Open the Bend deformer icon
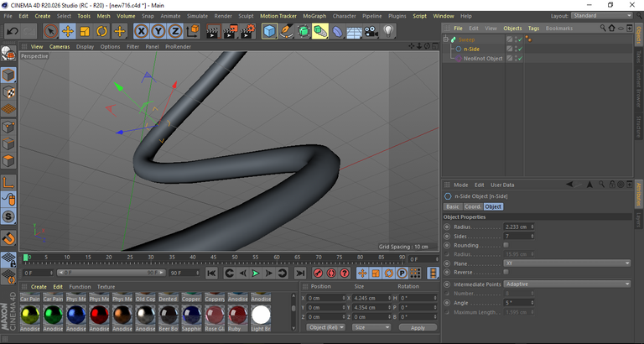The width and height of the screenshot is (644, 344). [x=337, y=31]
